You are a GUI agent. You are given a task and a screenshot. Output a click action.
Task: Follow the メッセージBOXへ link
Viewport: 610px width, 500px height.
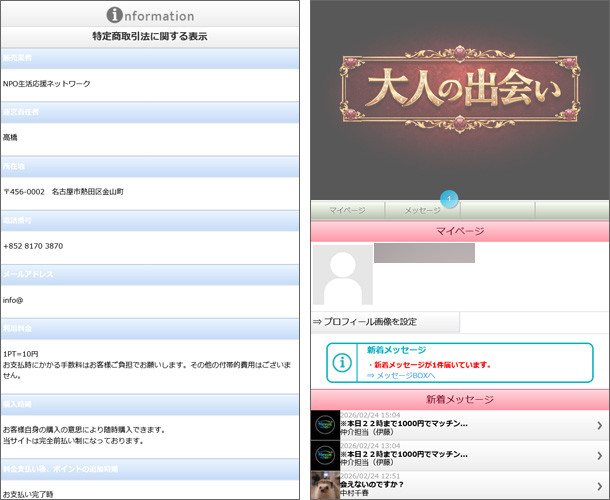[401, 375]
